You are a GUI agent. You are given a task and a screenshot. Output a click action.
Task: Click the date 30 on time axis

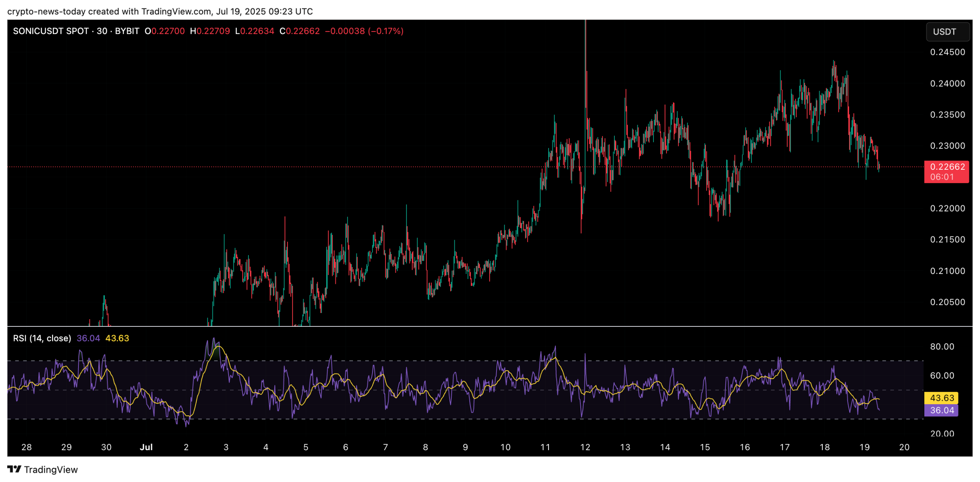coord(106,447)
